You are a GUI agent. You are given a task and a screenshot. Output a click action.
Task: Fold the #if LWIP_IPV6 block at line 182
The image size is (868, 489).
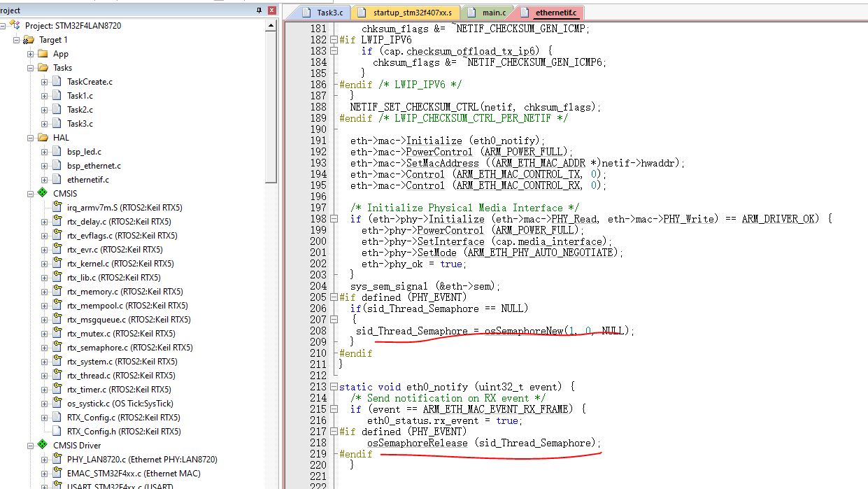334,40
